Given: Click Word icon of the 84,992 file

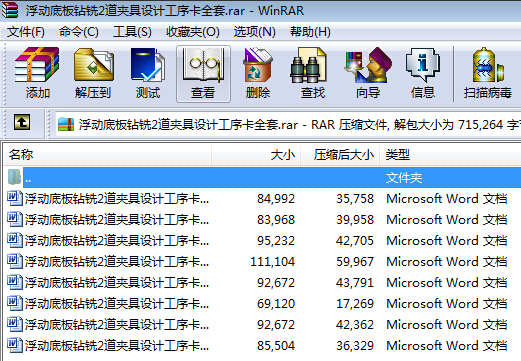Looking at the screenshot, I should pos(15,198).
